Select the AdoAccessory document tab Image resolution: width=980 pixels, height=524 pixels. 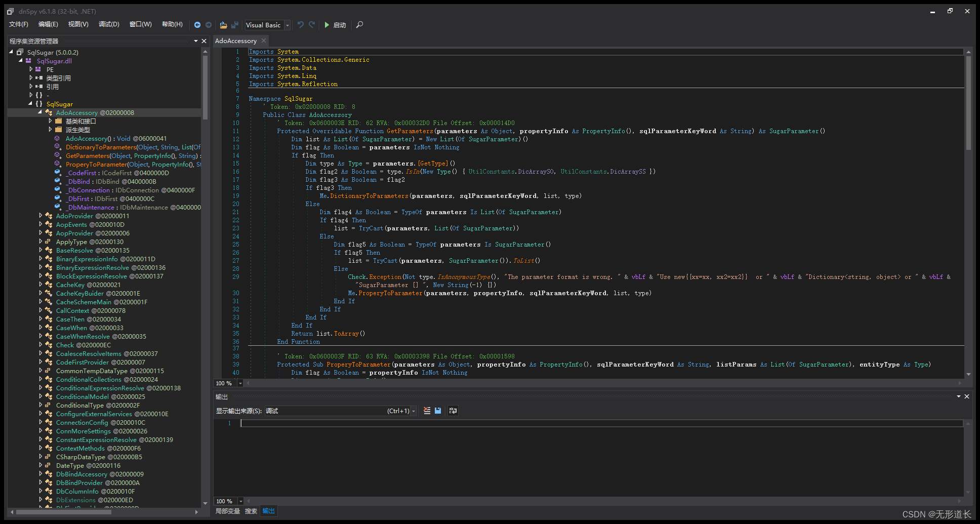pos(236,41)
